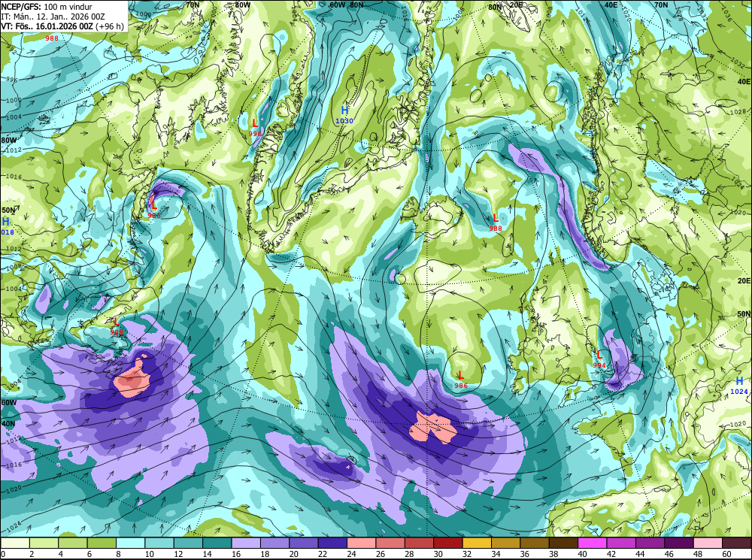
Task: Click the 46–48 dark purple legend swatch
Action: 678,543
